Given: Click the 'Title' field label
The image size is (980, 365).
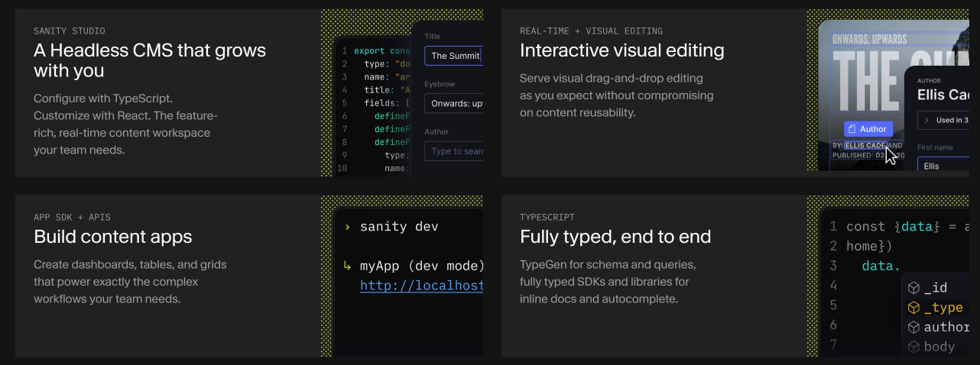Looking at the screenshot, I should click(x=432, y=37).
